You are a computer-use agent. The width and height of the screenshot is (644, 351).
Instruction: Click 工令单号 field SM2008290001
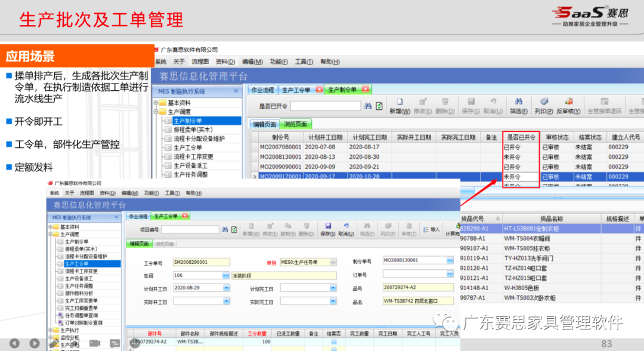pyautogui.click(x=202, y=262)
